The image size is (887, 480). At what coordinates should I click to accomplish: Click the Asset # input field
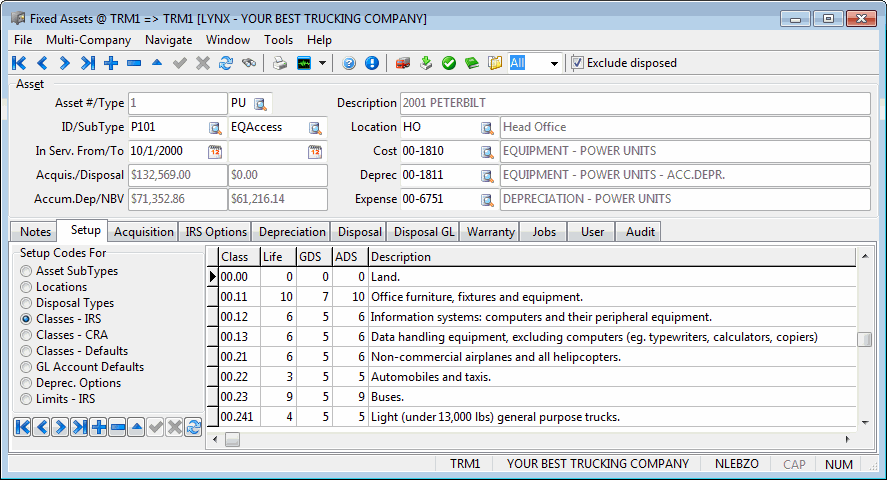click(177, 104)
